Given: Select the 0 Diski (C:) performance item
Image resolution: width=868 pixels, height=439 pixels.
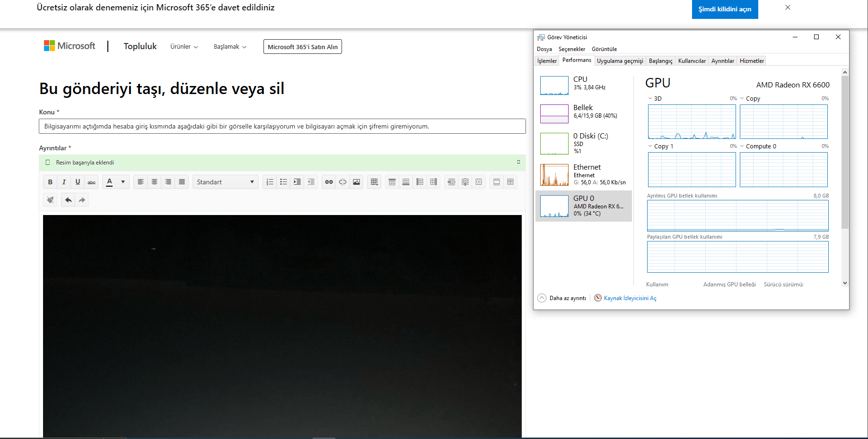Looking at the screenshot, I should [x=584, y=143].
